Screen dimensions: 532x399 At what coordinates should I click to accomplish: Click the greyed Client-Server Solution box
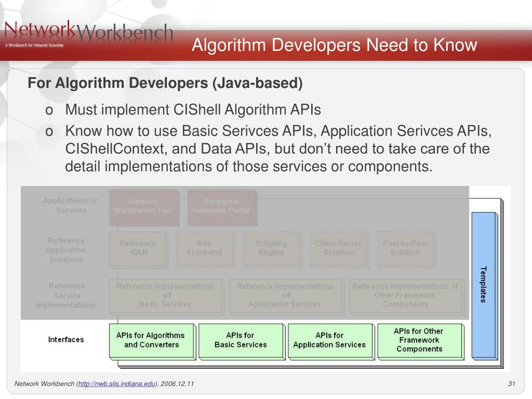click(339, 250)
